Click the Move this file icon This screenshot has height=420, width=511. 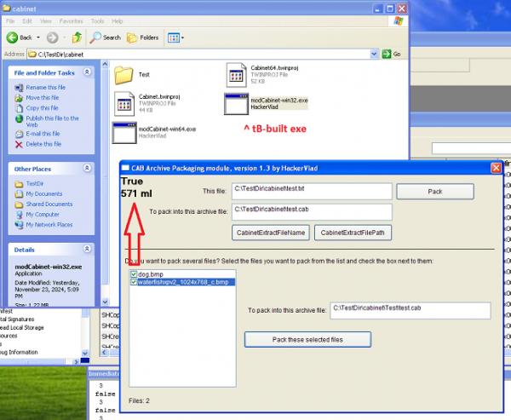click(x=19, y=98)
